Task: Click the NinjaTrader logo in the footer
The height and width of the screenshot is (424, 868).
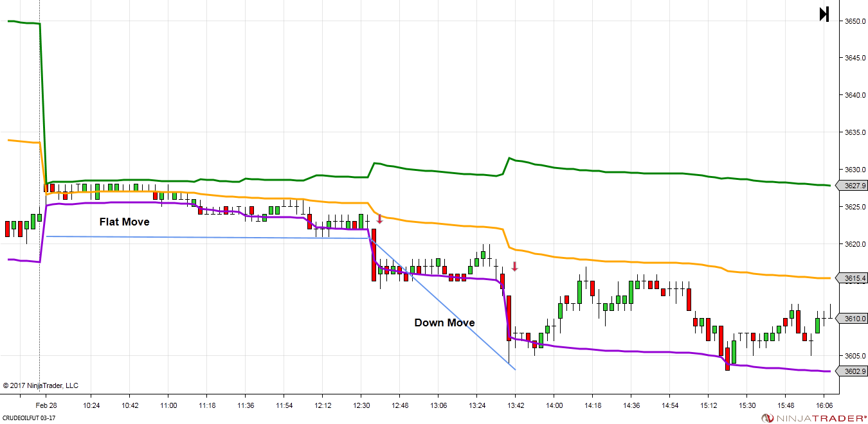Action: point(814,418)
